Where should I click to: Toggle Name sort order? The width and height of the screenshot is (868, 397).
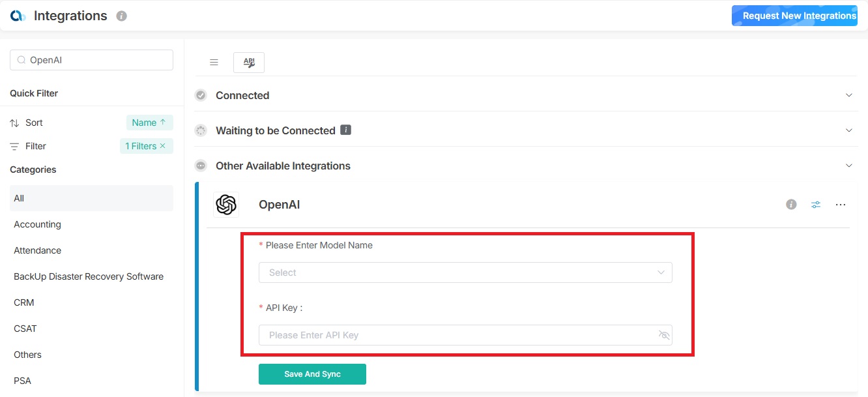[x=149, y=123]
